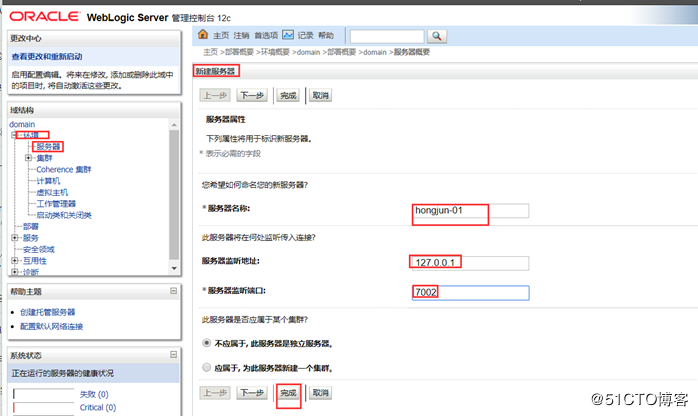This screenshot has height=416, width=698.
Task: Expand the 诊断 tree node
Action: click(14, 272)
